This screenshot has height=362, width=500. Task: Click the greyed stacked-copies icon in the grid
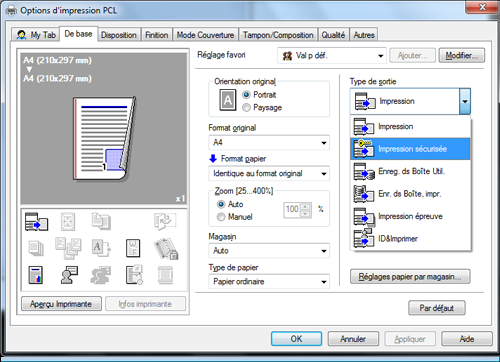(36, 248)
